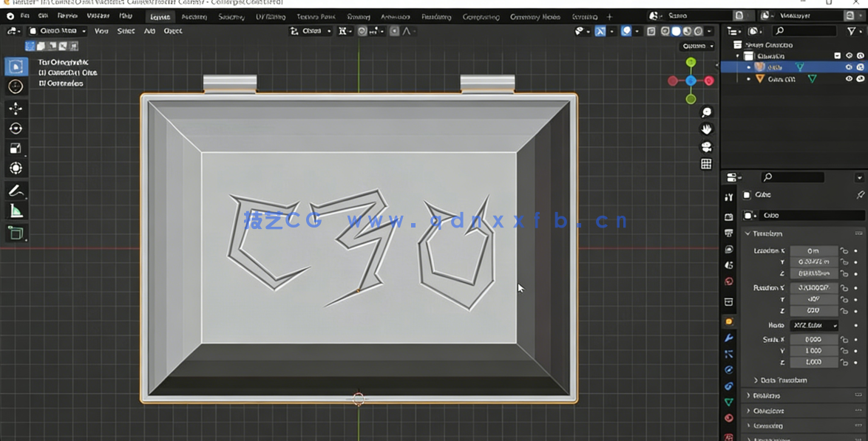Click the camera view icon in the viewport

point(706,147)
